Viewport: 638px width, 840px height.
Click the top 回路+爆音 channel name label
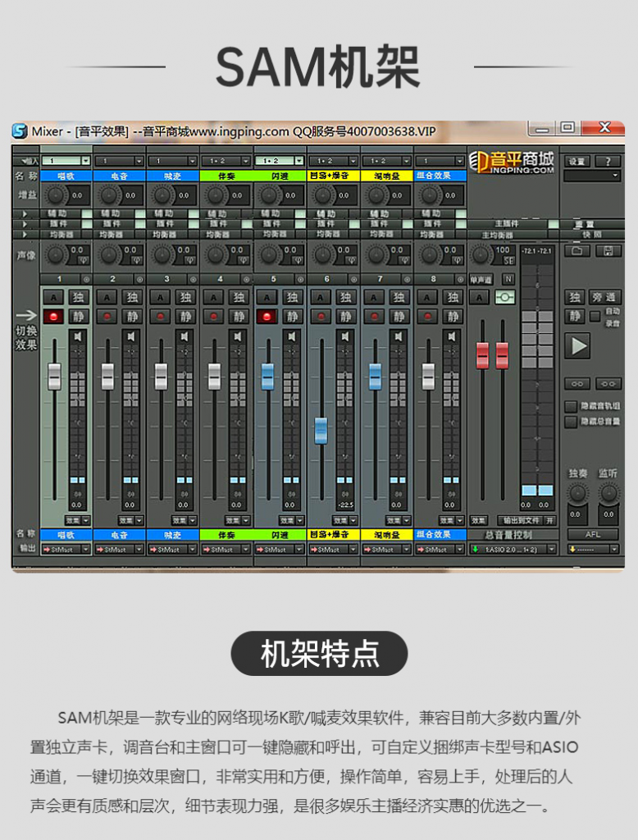click(x=333, y=176)
